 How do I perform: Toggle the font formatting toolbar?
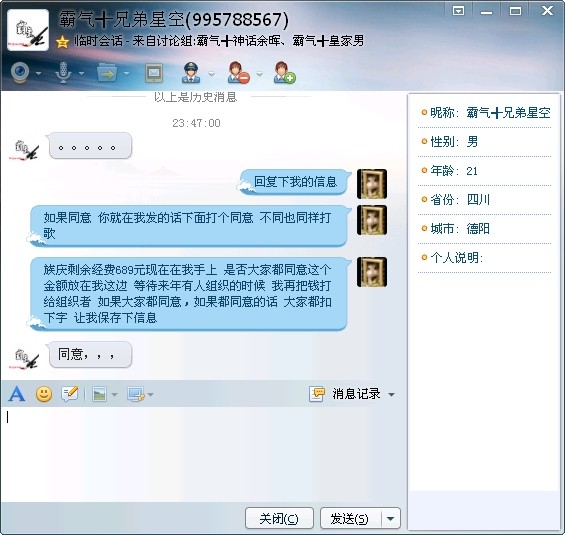pos(17,394)
